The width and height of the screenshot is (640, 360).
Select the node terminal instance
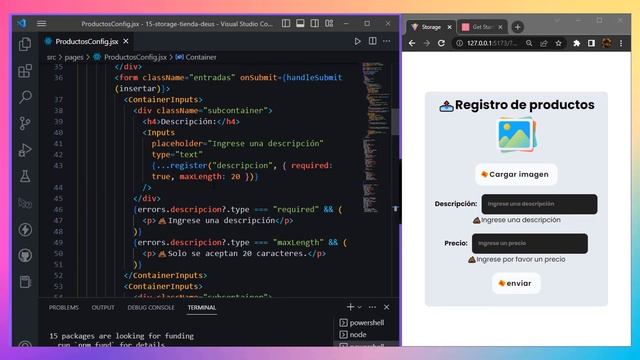tap(353, 335)
